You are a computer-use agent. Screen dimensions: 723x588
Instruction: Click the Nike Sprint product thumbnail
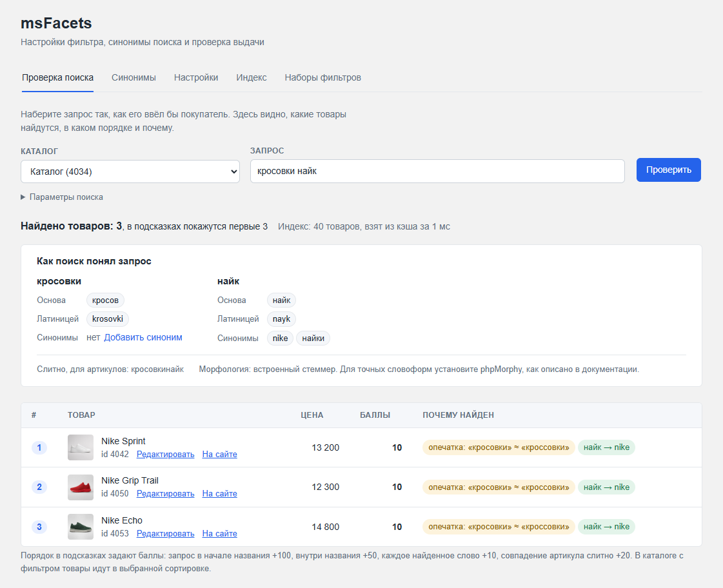coord(81,447)
